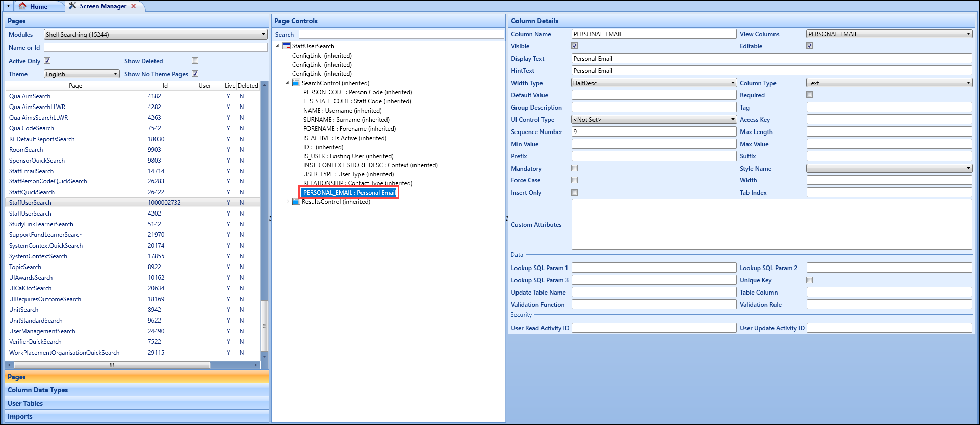The width and height of the screenshot is (980, 425).
Task: Toggle the Active Only checkbox
Action: [47, 61]
